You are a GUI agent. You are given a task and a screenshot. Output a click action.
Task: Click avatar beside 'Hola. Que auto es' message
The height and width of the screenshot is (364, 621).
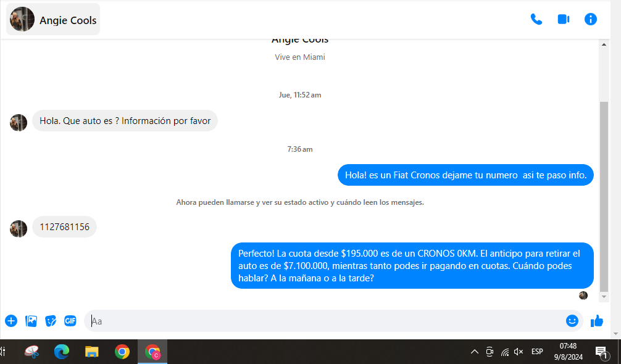[19, 123]
